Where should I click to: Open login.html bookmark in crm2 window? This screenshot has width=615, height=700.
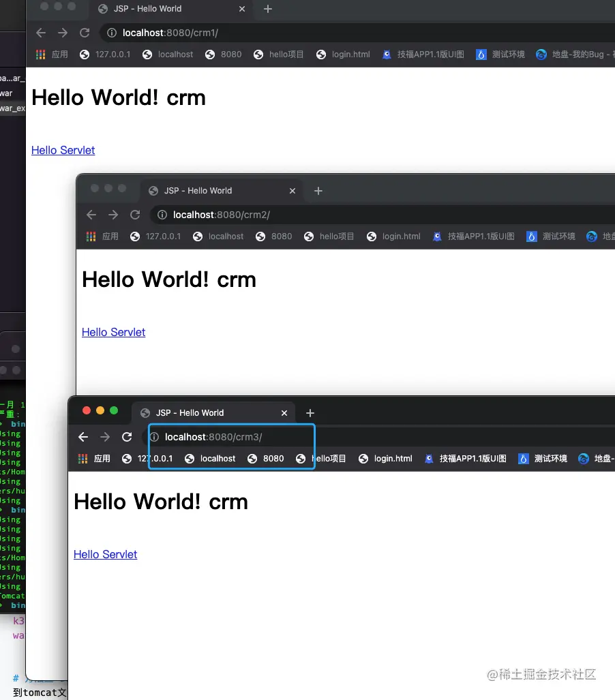(393, 237)
